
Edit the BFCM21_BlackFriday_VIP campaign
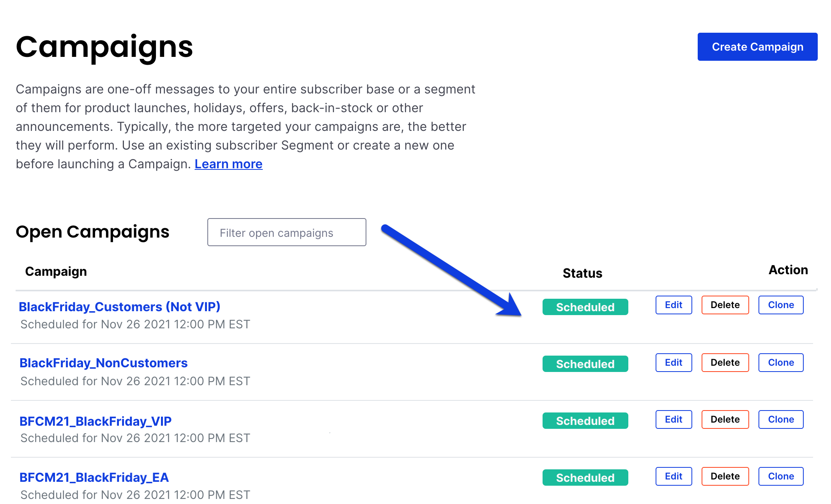coord(674,419)
